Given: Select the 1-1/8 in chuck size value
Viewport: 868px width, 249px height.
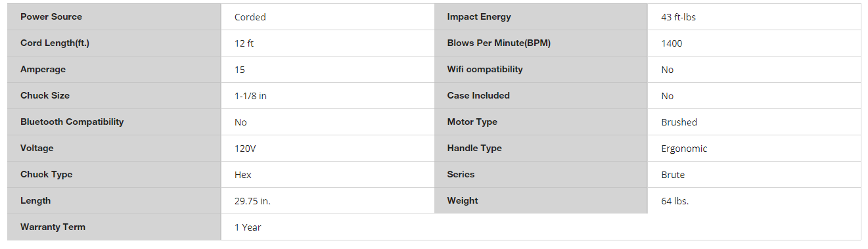Looking at the screenshot, I should tap(250, 96).
